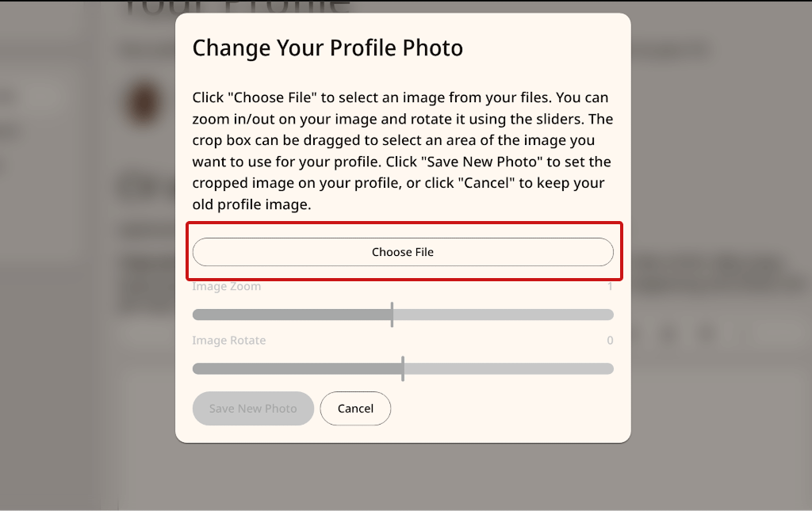Click the Image Zoom slider track
The height and width of the screenshot is (511, 812).
492,314
